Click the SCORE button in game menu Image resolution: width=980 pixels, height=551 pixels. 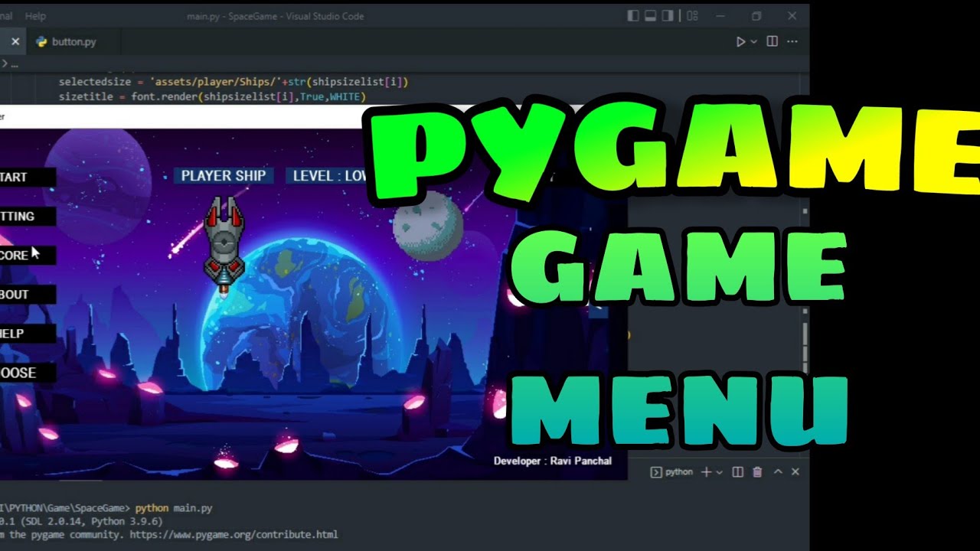tap(28, 256)
